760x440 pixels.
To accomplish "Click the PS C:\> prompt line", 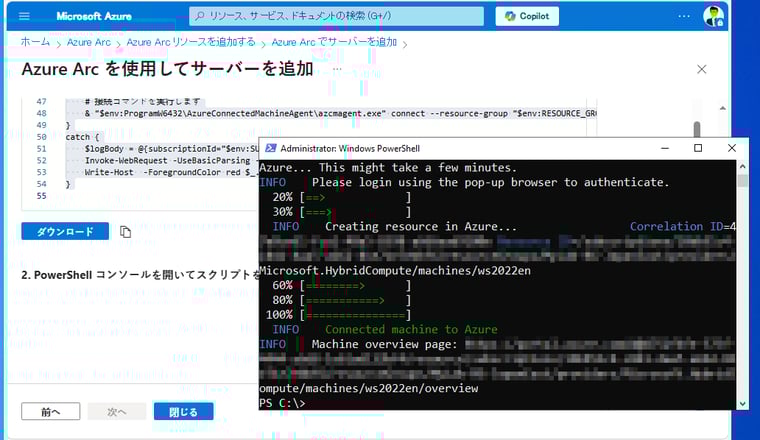I will point(282,403).
